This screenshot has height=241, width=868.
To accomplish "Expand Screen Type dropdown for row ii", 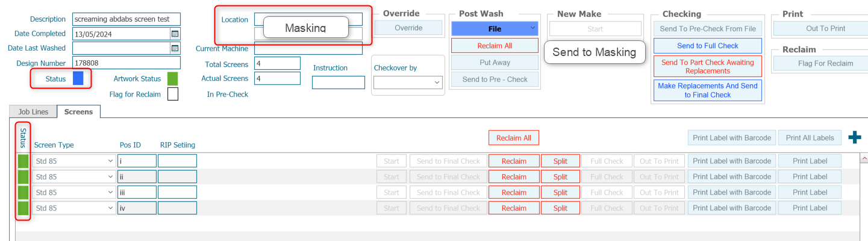I will pos(110,177).
